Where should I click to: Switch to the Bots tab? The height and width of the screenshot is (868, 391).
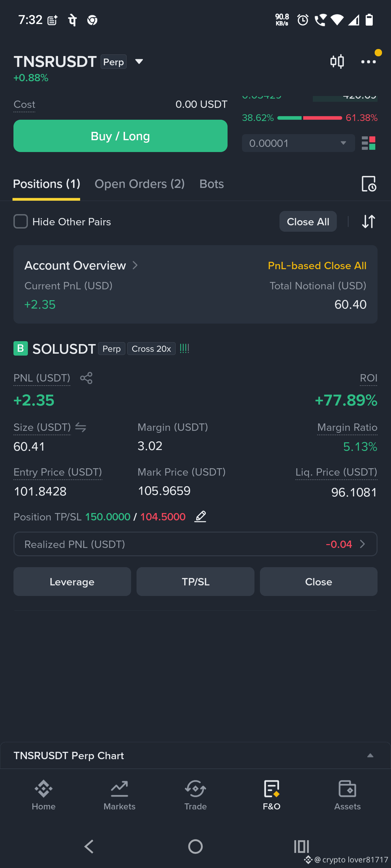click(x=212, y=184)
